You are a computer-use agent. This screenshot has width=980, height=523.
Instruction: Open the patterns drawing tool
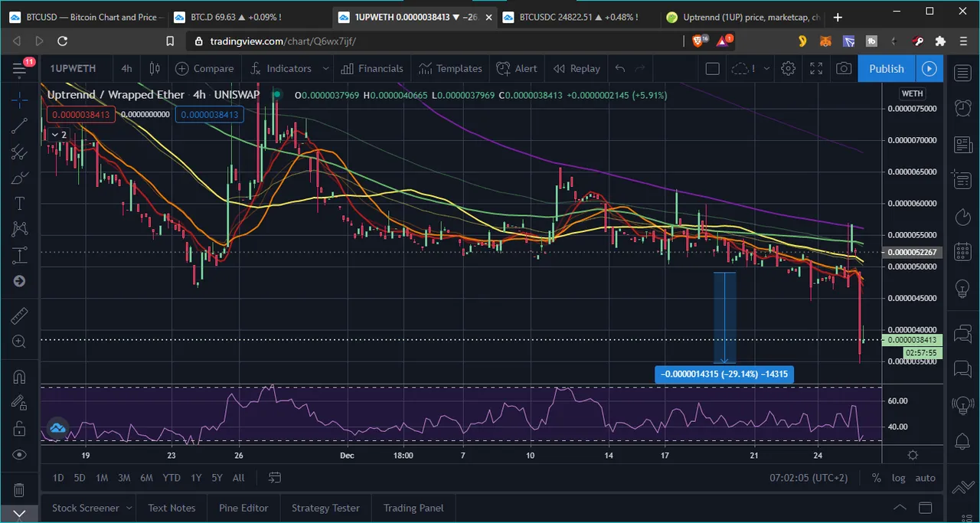pos(20,229)
